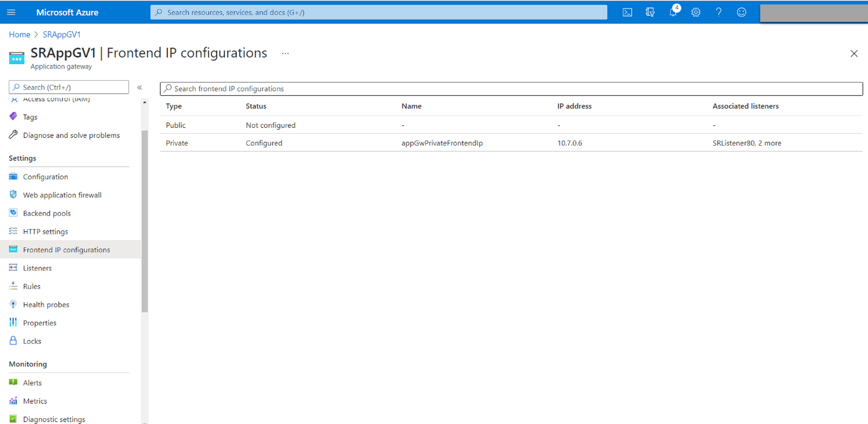
Task: Navigate to HTTP settings link
Action: coord(45,231)
